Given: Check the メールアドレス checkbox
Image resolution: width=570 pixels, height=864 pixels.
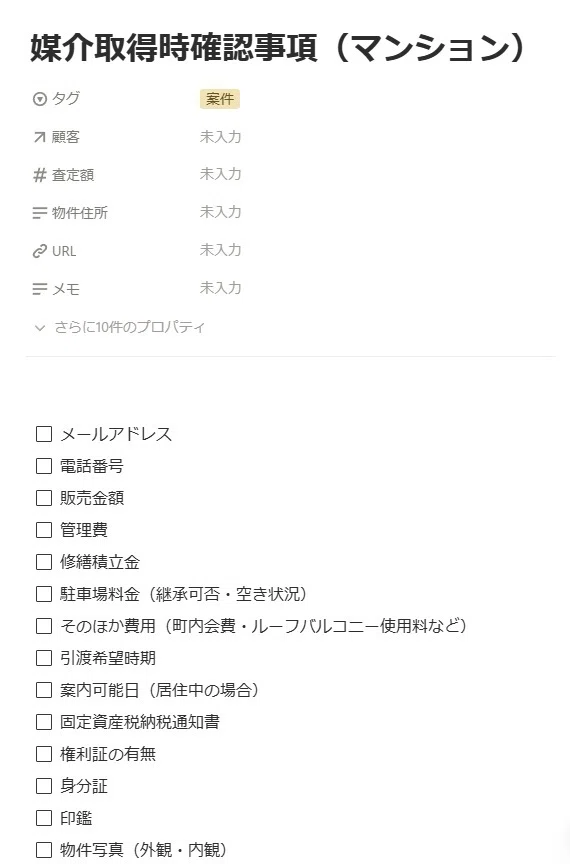Looking at the screenshot, I should (44, 434).
